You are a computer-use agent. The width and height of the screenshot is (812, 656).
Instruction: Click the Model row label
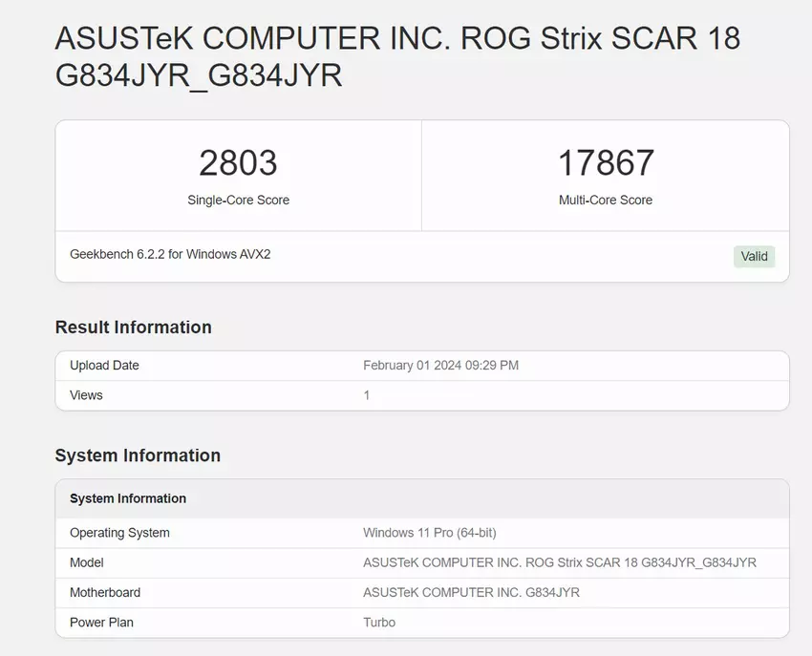(87, 562)
